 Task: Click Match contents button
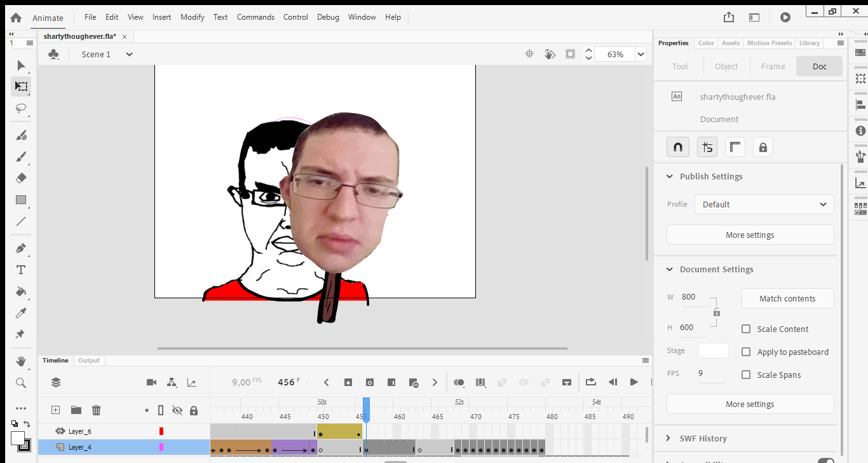coord(787,298)
